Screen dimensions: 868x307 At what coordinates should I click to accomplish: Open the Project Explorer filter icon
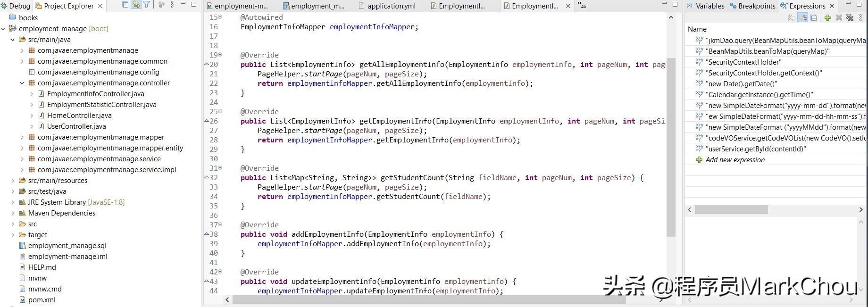pos(147,5)
